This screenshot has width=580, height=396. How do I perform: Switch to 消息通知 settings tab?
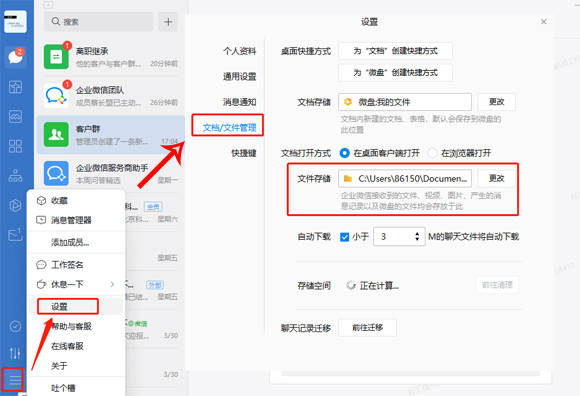pos(239,102)
